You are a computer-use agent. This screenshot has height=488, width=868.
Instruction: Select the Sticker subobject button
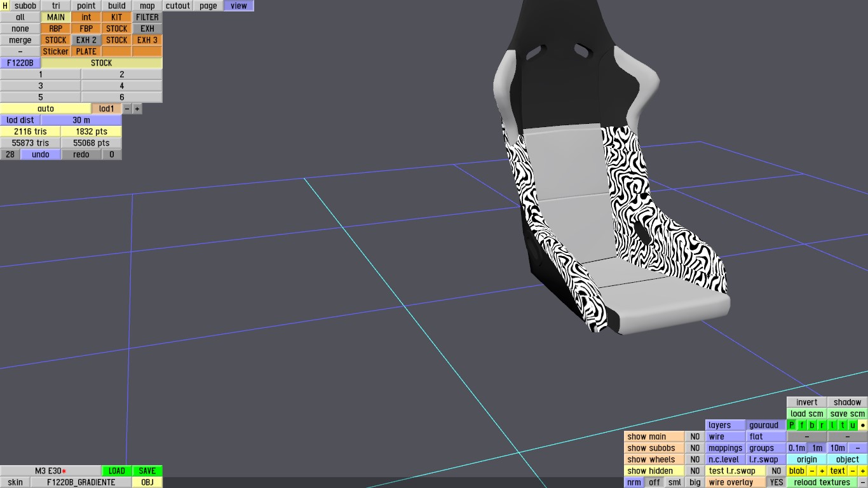[x=56, y=51]
